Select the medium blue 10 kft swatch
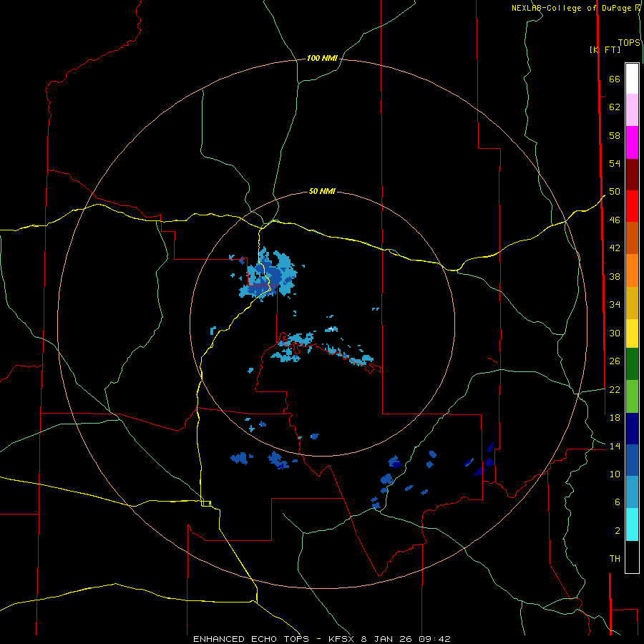 tap(632, 460)
